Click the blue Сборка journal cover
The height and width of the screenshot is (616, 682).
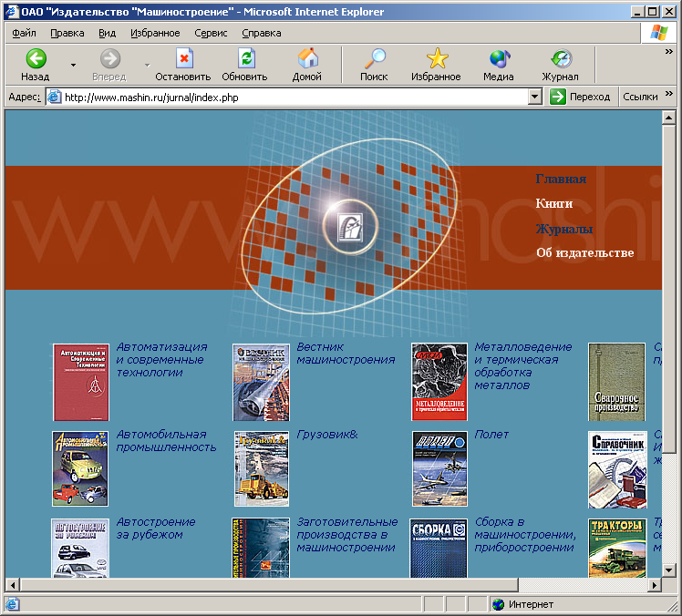click(439, 548)
